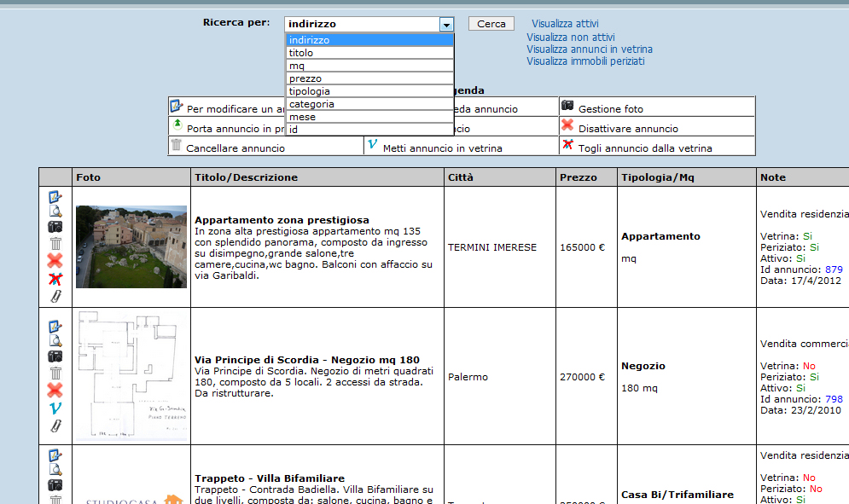Pick prezzo from the search criteria list
Image resolution: width=849 pixels, height=504 pixels.
pyautogui.click(x=369, y=78)
